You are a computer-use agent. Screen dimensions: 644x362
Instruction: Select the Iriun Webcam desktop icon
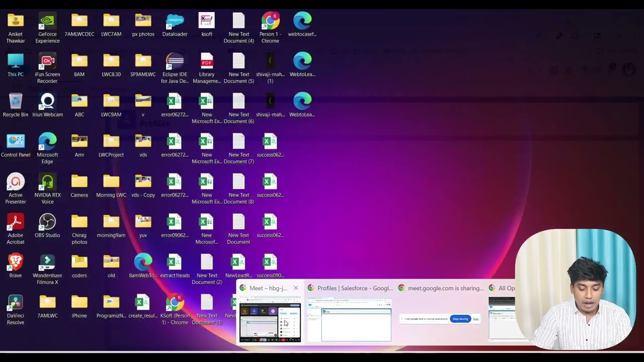[47, 106]
